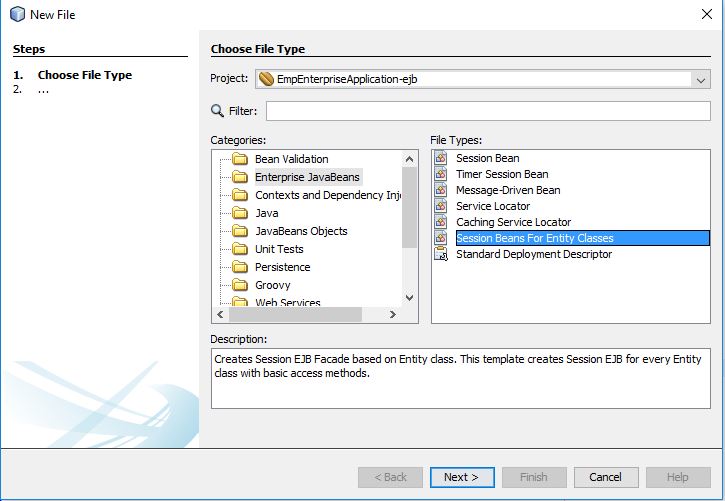Click the Web Services folder icon
The image size is (725, 501).
coord(240,302)
